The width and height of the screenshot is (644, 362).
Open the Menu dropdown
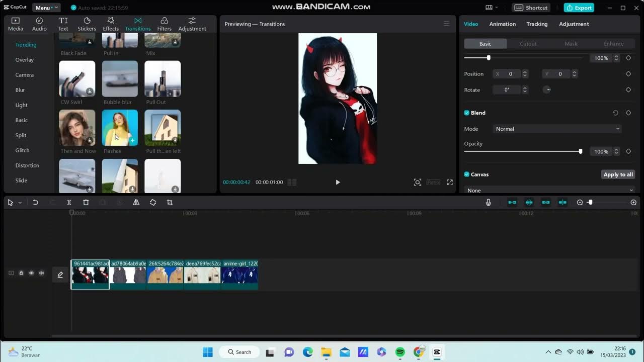[x=46, y=8]
